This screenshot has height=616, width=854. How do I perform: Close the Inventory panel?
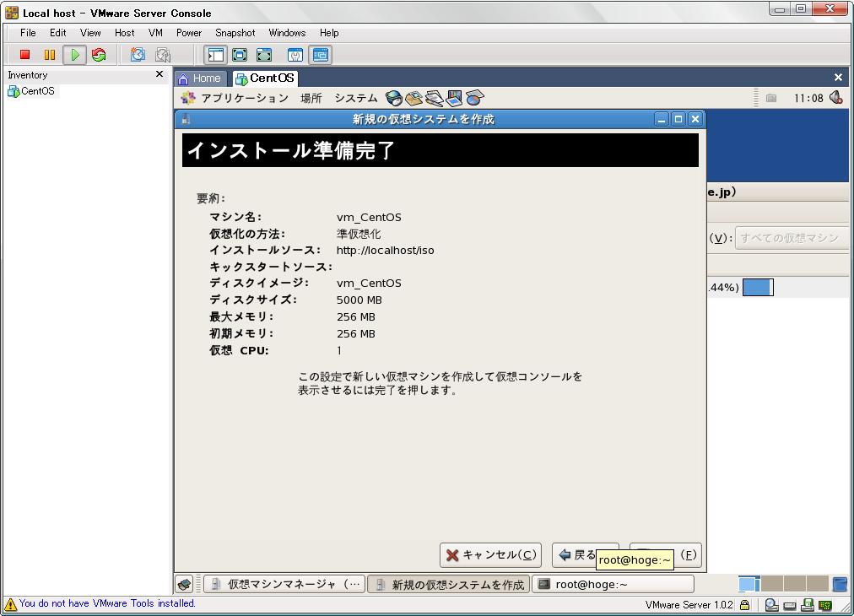click(159, 74)
